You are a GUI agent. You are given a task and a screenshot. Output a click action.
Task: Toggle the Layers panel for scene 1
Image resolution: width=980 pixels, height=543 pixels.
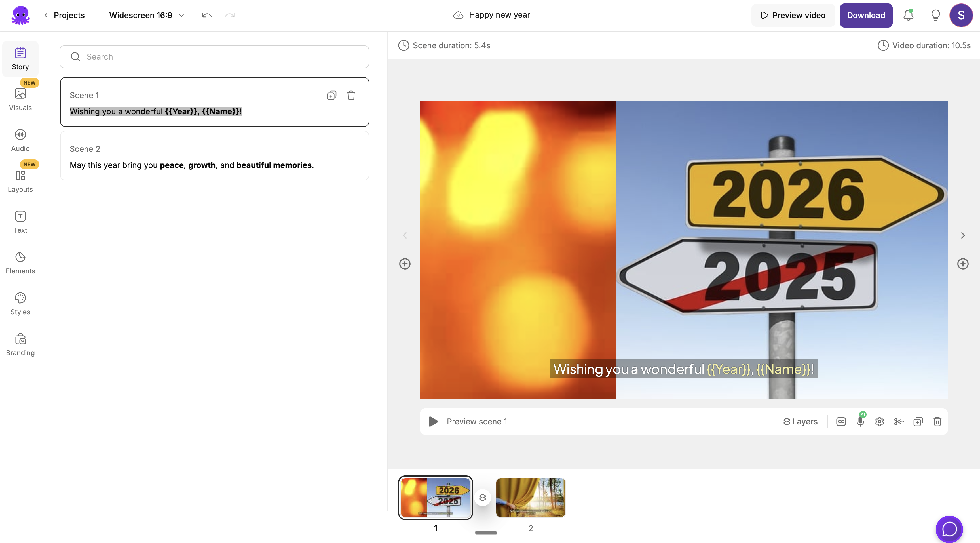pos(800,421)
